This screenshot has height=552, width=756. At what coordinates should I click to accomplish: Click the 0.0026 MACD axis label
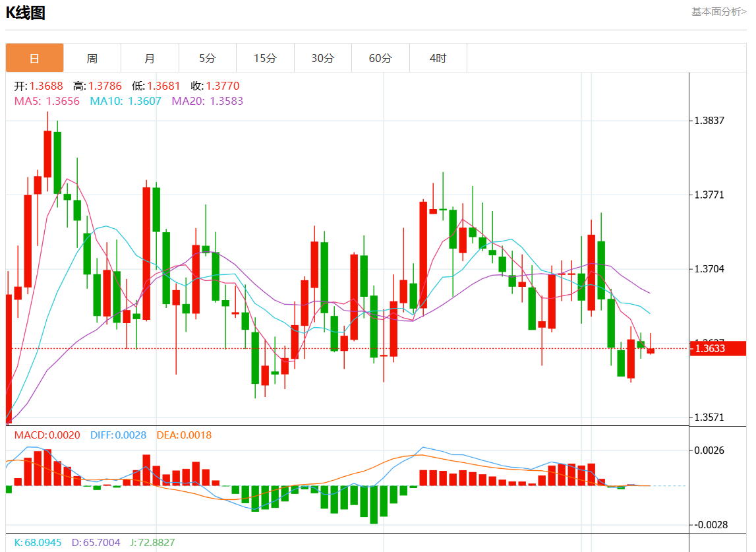coord(709,450)
